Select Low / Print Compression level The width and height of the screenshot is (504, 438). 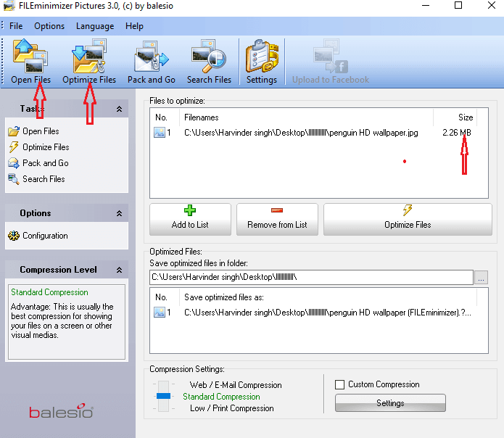point(232,408)
